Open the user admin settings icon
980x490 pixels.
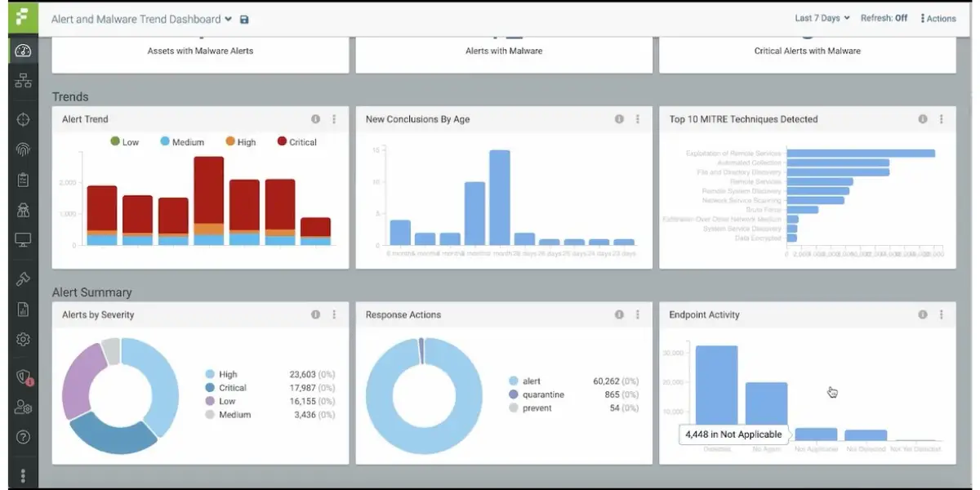pos(23,407)
